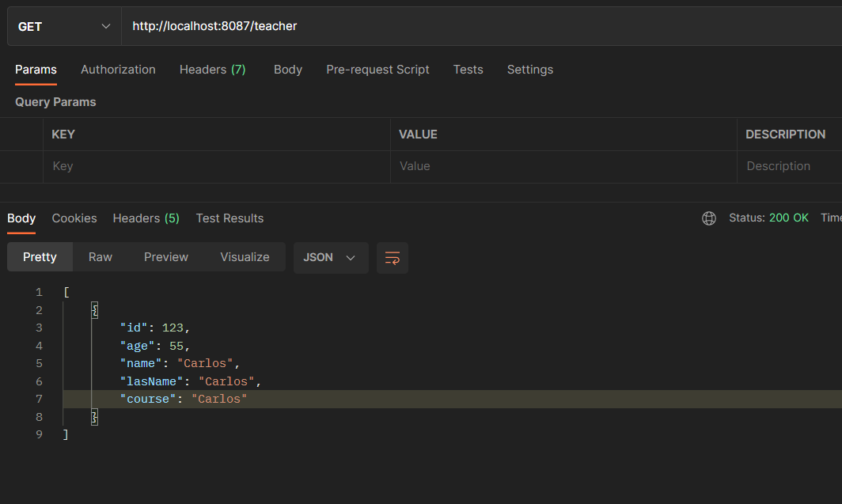Viewport: 842px width, 504px height.
Task: Open the Cookies section of the response
Action: pyautogui.click(x=74, y=218)
